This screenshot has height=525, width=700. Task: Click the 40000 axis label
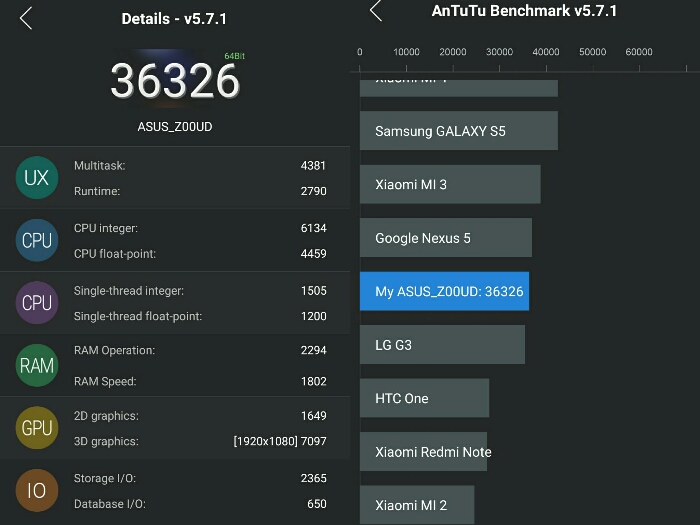[546, 52]
